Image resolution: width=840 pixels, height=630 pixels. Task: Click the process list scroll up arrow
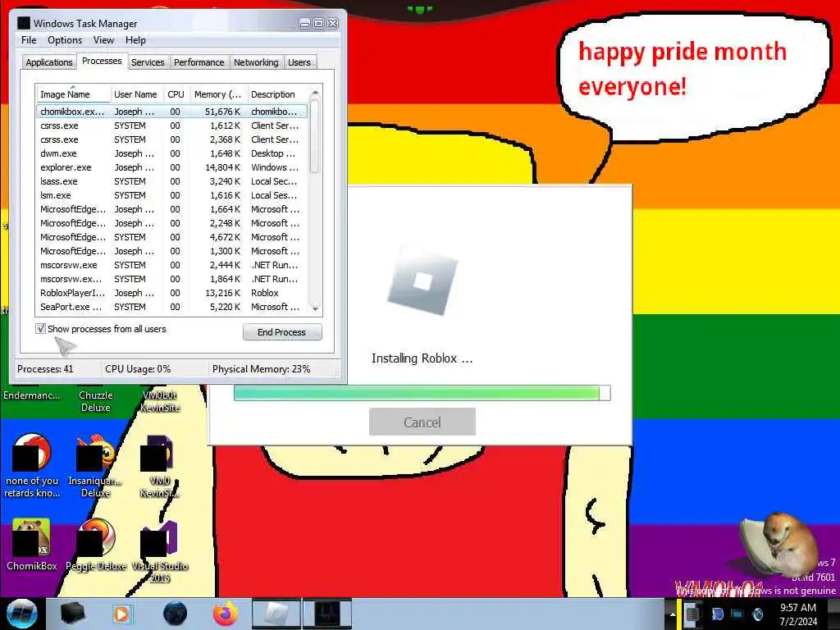pos(315,93)
